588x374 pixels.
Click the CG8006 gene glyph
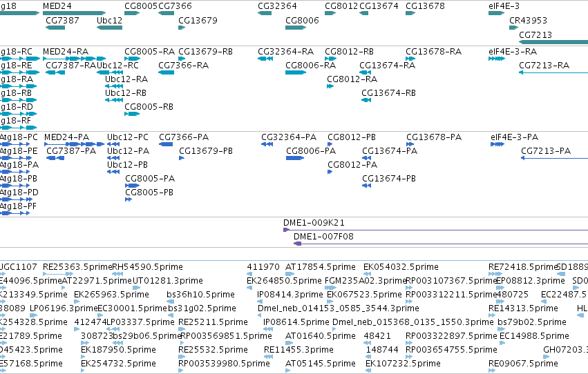click(296, 28)
